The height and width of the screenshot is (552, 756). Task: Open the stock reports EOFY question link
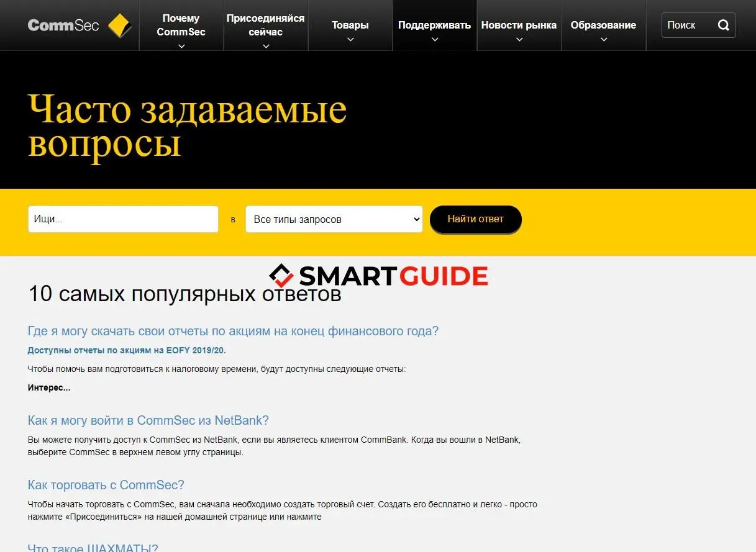(x=233, y=330)
